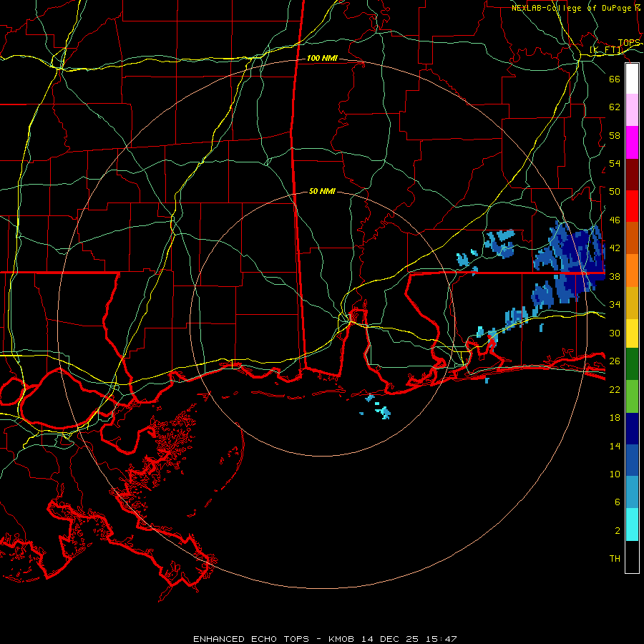
Task: Click the legend value '38'
Action: pos(615,276)
